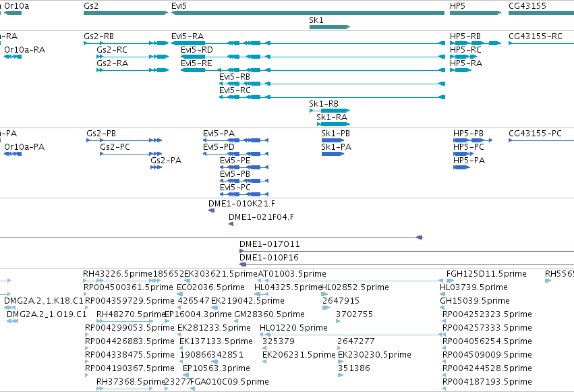The height and width of the screenshot is (392, 574).
Task: Select the RH48270.5prime EST label
Action: click(132, 315)
